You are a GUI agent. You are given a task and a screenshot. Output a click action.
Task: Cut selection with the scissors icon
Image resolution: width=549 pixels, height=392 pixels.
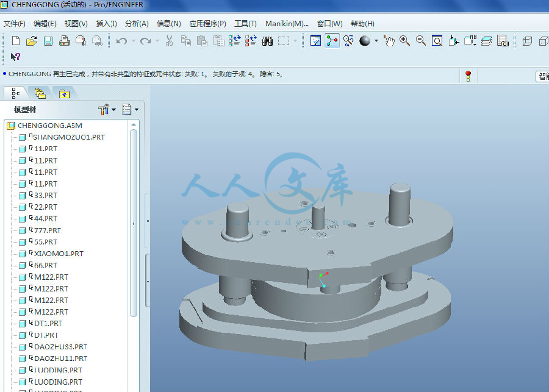pos(170,41)
